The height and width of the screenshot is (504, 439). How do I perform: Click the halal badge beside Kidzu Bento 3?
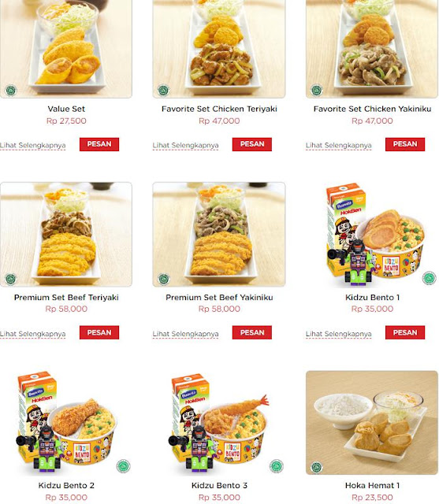point(277,466)
